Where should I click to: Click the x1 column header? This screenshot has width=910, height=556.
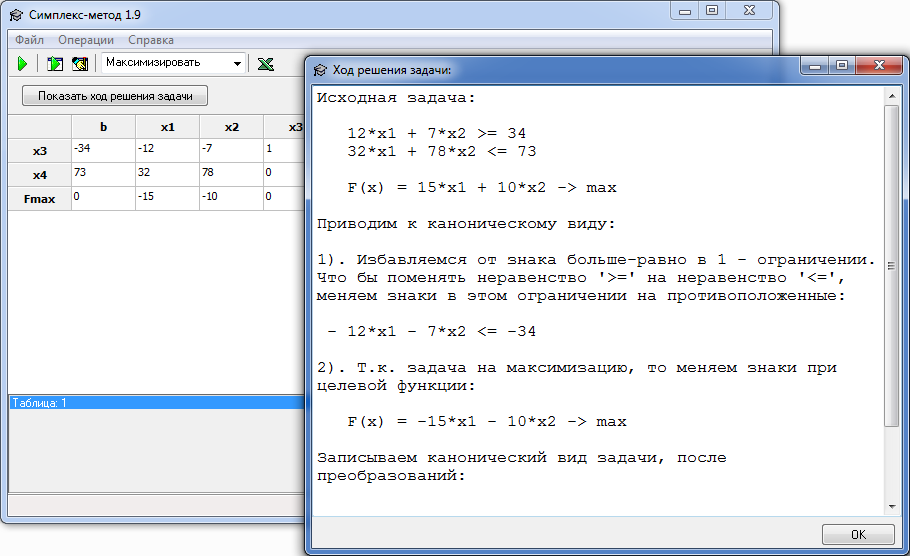pos(167,127)
